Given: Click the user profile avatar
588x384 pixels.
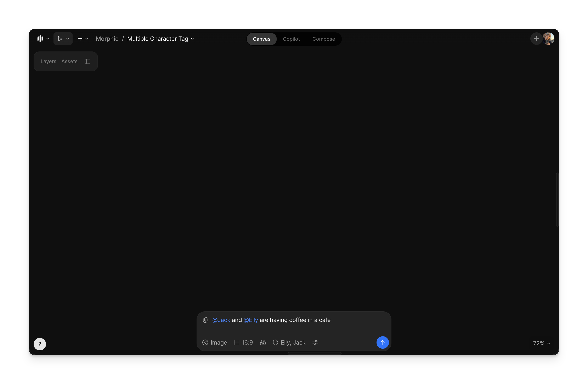Looking at the screenshot, I should [548, 39].
